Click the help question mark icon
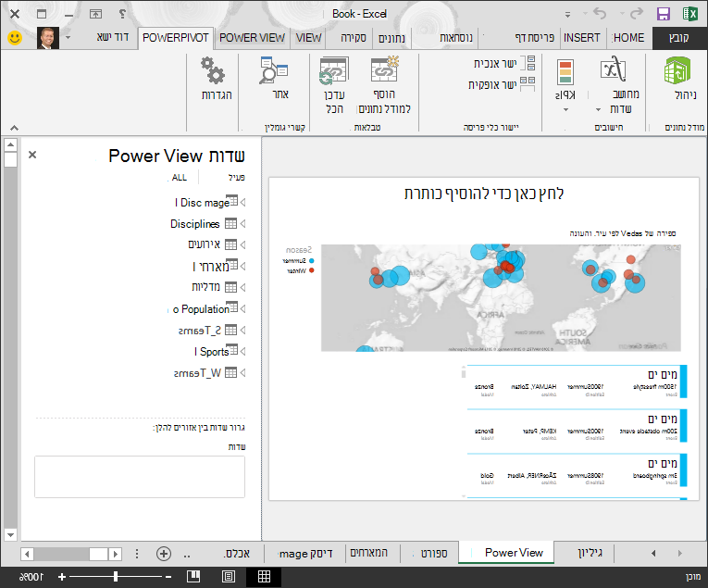708x588 pixels. click(122, 14)
